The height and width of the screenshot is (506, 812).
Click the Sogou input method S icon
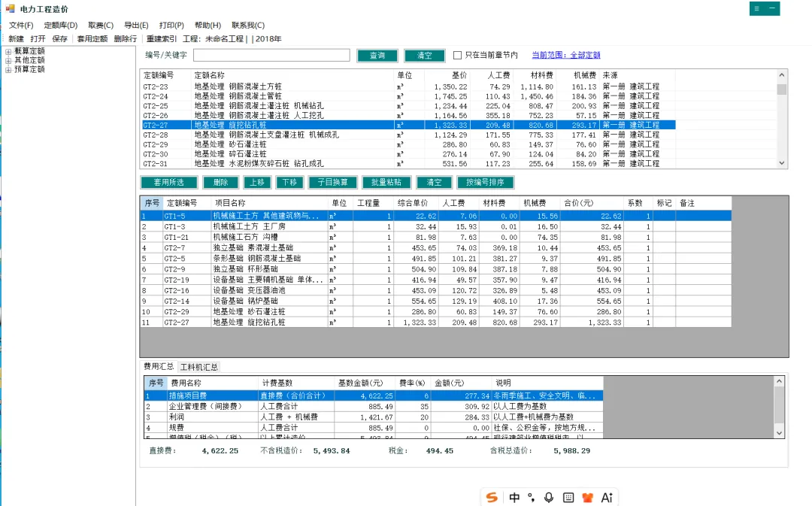(x=492, y=498)
